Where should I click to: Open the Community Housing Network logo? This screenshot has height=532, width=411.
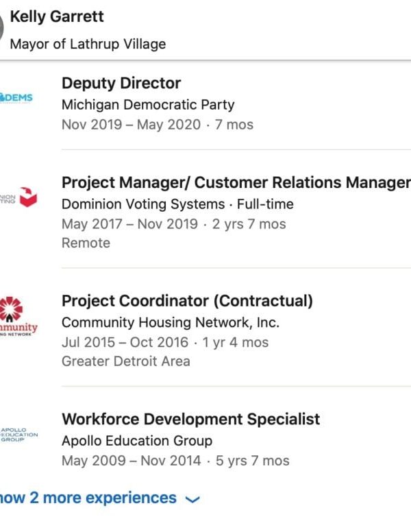[18, 317]
